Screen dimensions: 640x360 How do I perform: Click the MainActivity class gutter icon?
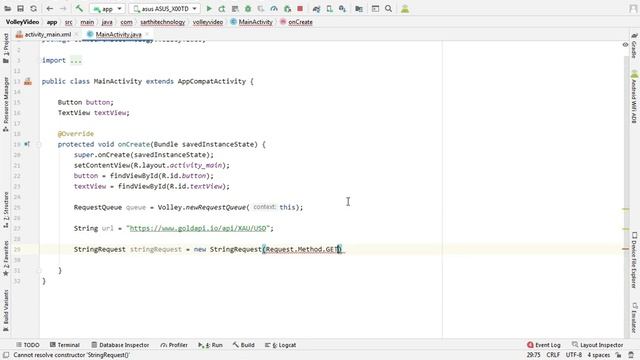(28, 82)
